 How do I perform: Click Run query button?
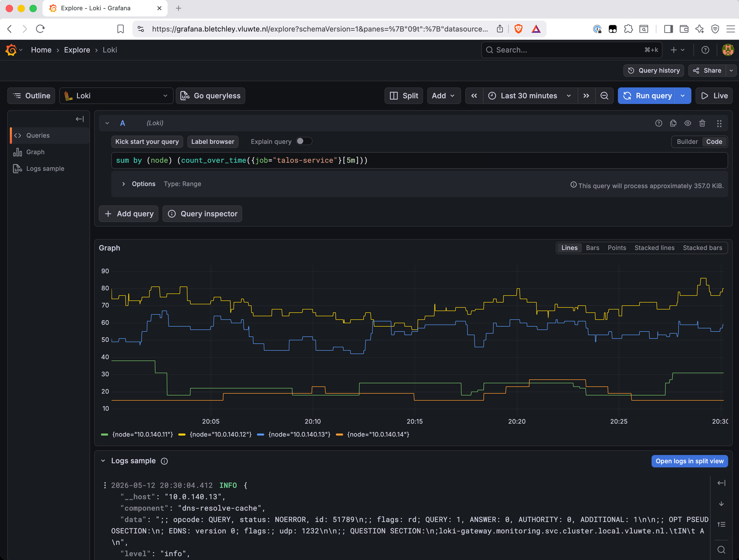[x=646, y=96]
